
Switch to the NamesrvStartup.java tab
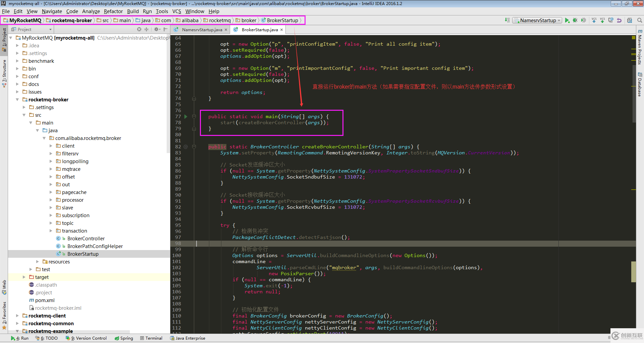tap(202, 30)
